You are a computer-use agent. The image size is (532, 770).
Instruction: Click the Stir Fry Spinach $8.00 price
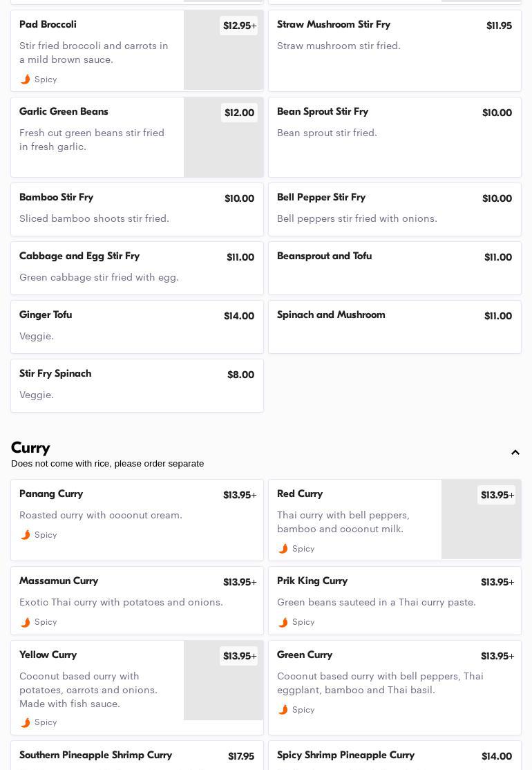[240, 375]
